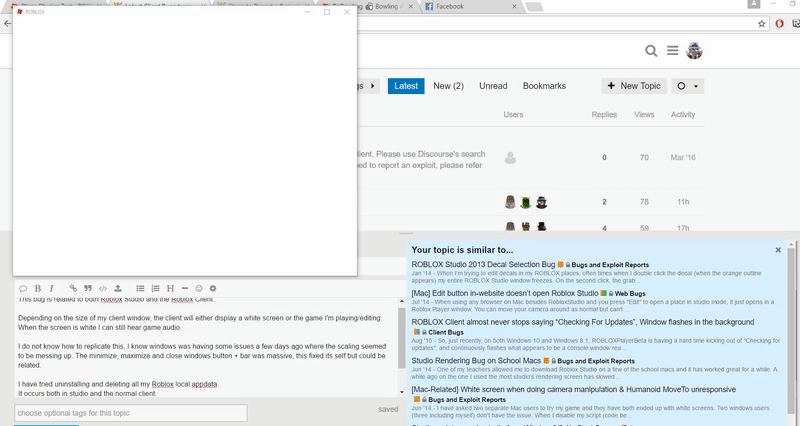Toggle italic formatting in the composer
This screenshot has height=426, width=800.
click(x=52, y=288)
